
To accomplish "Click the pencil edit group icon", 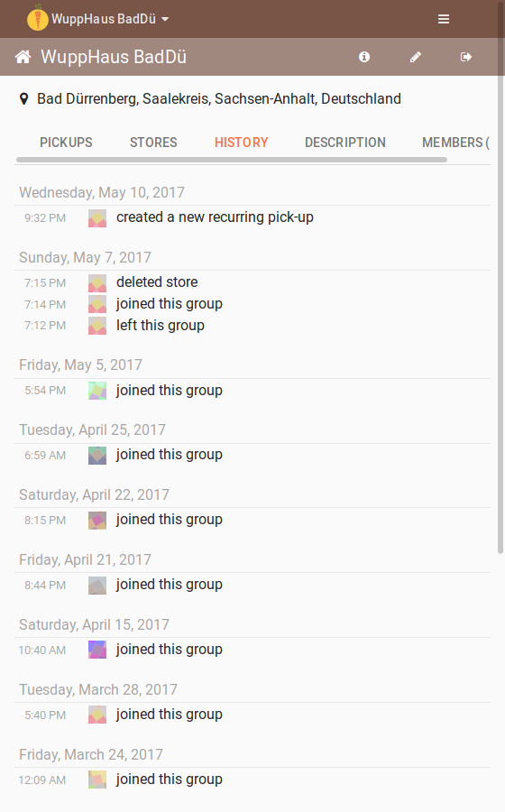I will [x=416, y=57].
